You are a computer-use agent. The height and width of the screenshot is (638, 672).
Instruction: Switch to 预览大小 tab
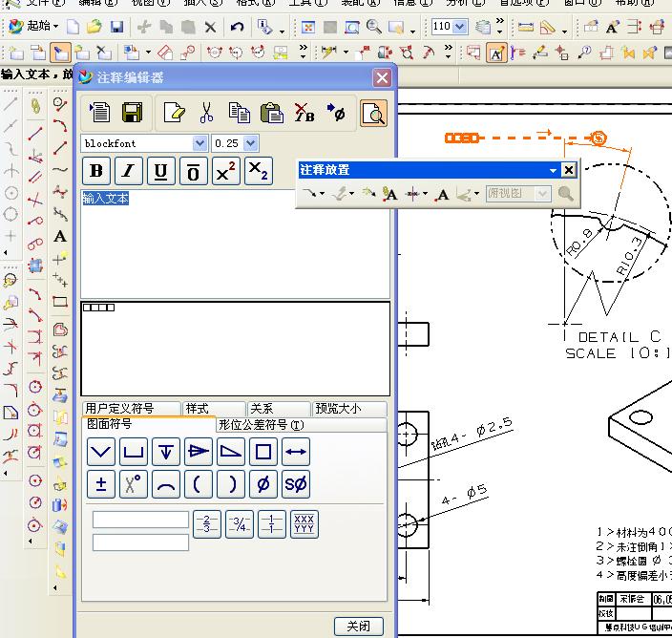(x=349, y=409)
